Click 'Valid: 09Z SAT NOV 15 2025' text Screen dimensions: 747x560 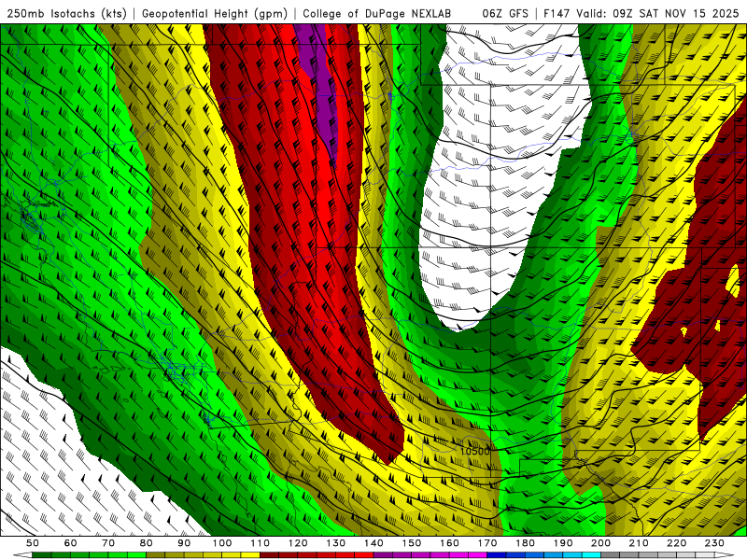(657, 13)
